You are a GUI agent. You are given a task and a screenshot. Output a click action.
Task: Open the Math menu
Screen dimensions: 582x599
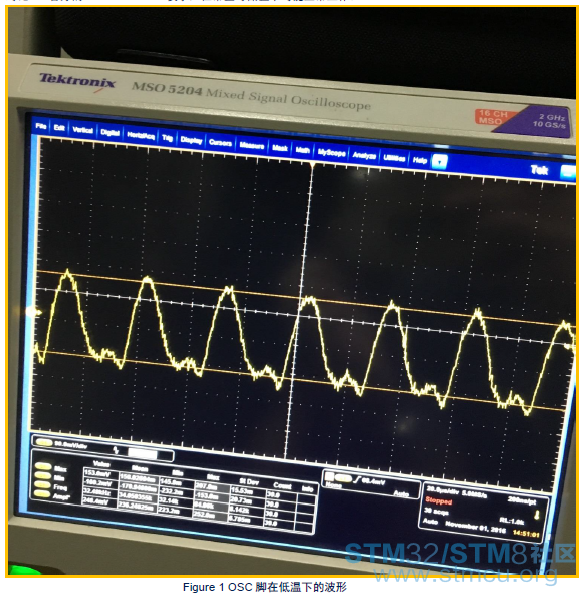point(303,151)
